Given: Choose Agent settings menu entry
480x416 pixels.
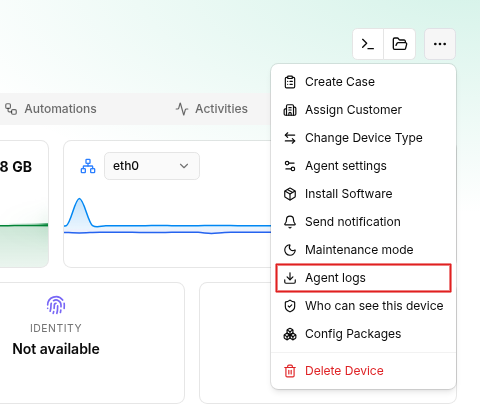Looking at the screenshot, I should (363, 166).
